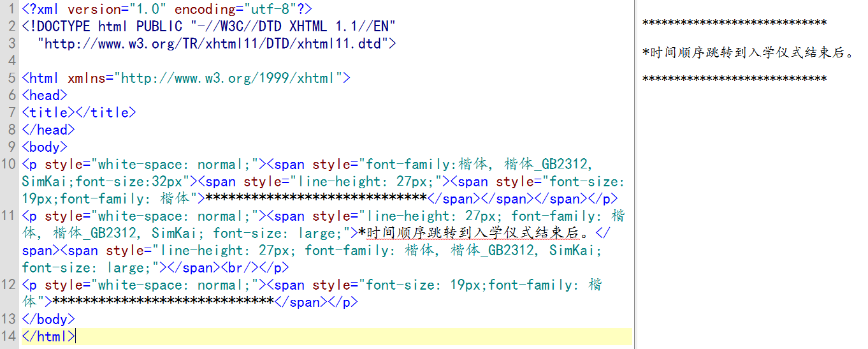The height and width of the screenshot is (349, 868).
Task: Click the asterisk row in code line 10
Action: point(316,199)
